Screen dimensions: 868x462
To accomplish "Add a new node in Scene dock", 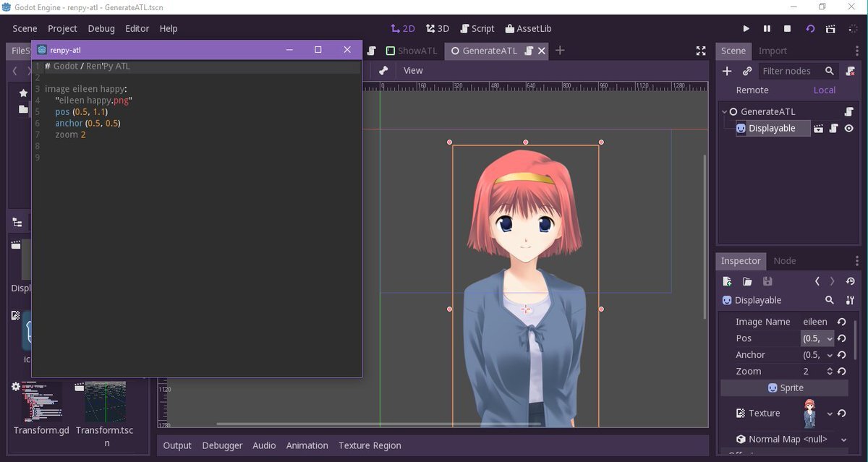I will 727,71.
